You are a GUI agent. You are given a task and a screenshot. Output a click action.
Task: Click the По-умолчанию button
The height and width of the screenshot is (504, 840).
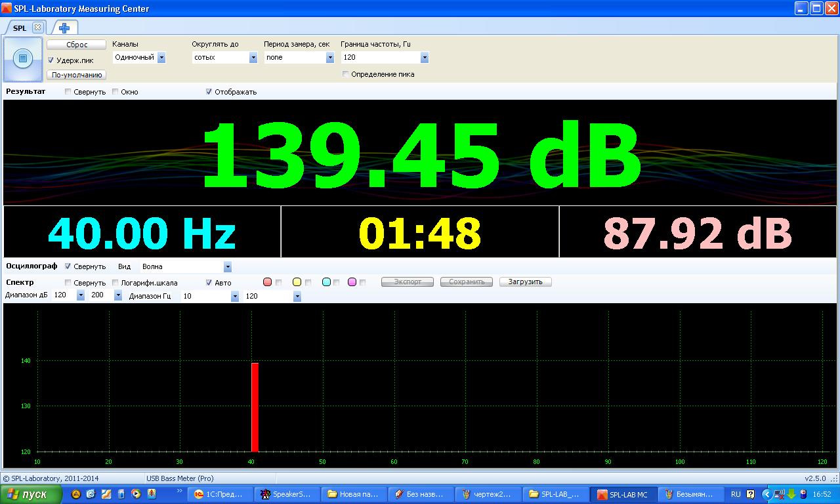[77, 75]
